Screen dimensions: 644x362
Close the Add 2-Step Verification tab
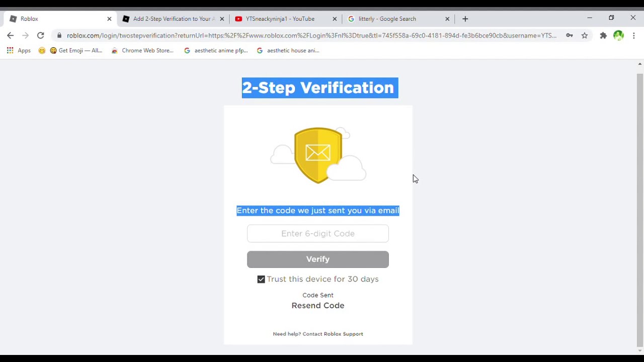coord(222,19)
